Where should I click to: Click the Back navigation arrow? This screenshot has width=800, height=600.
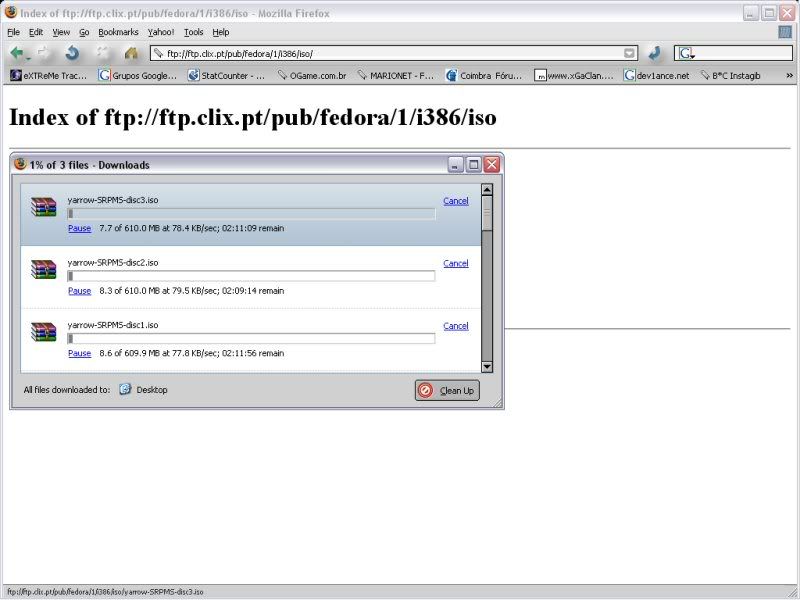[x=17, y=53]
